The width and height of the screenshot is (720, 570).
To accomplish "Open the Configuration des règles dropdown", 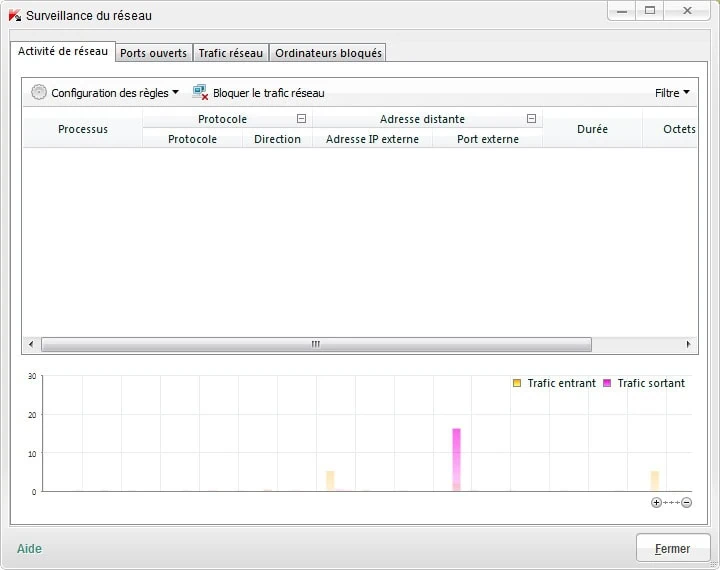I will [x=115, y=93].
